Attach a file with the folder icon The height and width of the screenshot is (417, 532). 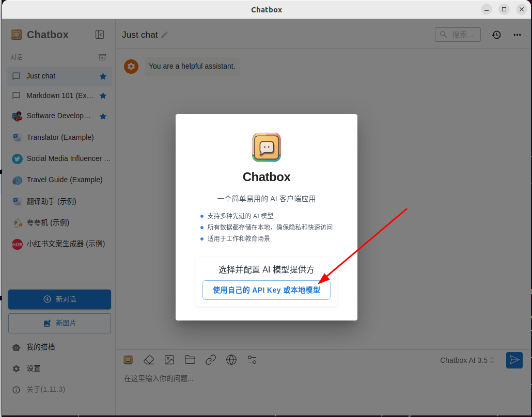(x=190, y=360)
